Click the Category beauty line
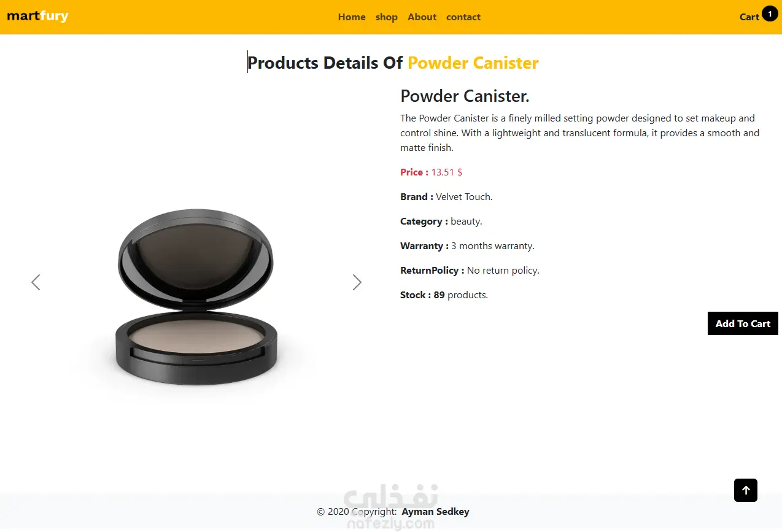 point(441,222)
